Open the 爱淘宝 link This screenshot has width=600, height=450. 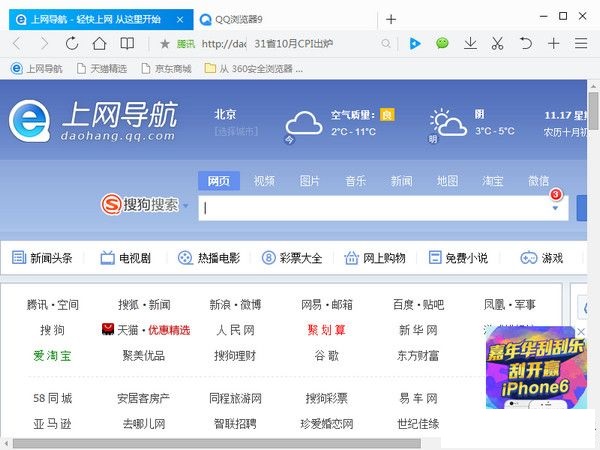pos(52,355)
